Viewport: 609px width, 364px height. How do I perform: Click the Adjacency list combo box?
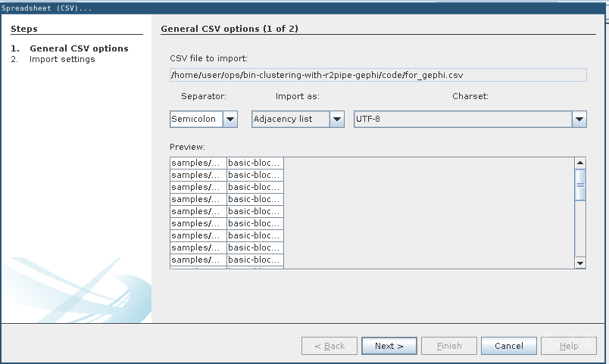click(x=290, y=120)
